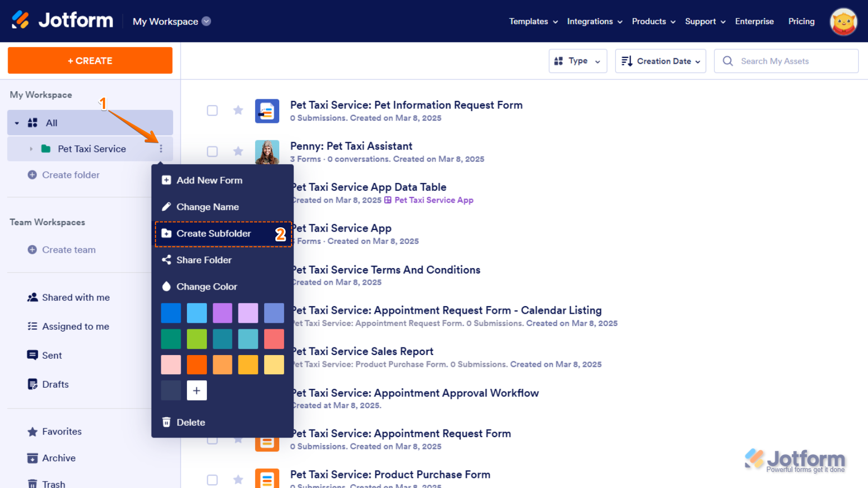Star the Penny: Pet Taxi Assistant item
The image size is (868, 488).
(238, 152)
